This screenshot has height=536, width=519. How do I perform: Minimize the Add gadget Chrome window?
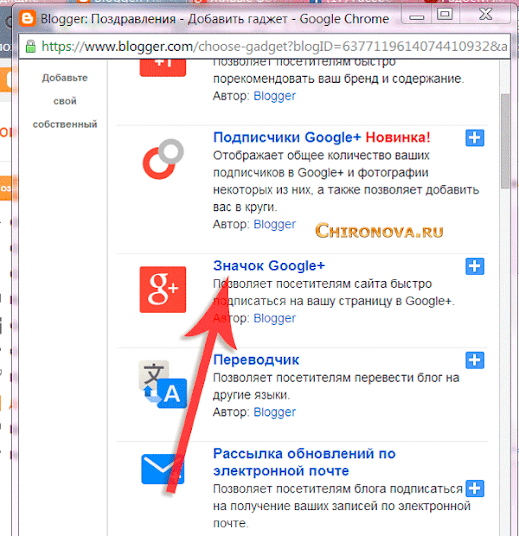pyautogui.click(x=416, y=16)
